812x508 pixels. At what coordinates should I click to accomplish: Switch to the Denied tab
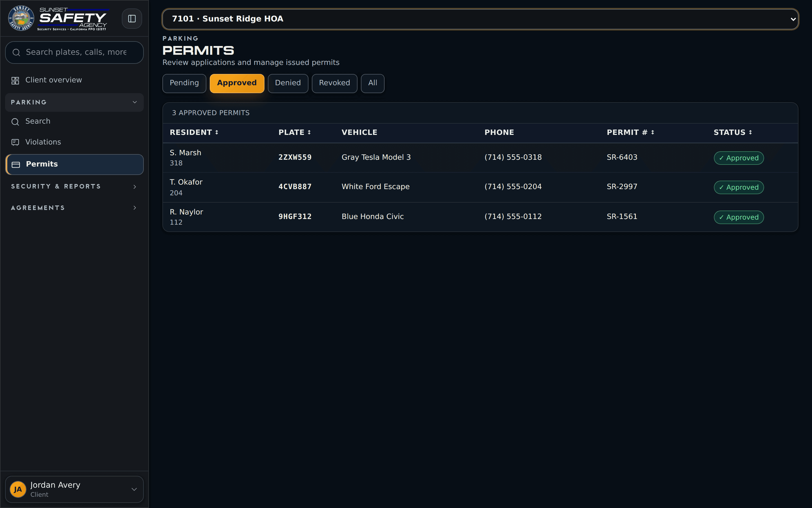point(288,83)
